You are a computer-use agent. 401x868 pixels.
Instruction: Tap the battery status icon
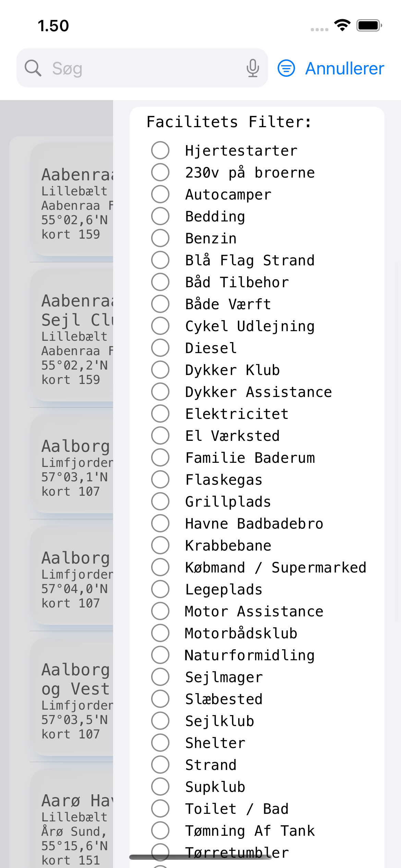pyautogui.click(x=369, y=25)
